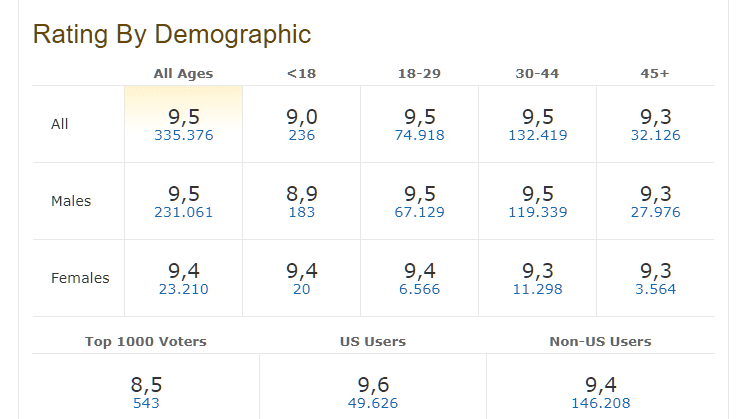Click the 3.564 votes link for Females 45+

click(655, 289)
